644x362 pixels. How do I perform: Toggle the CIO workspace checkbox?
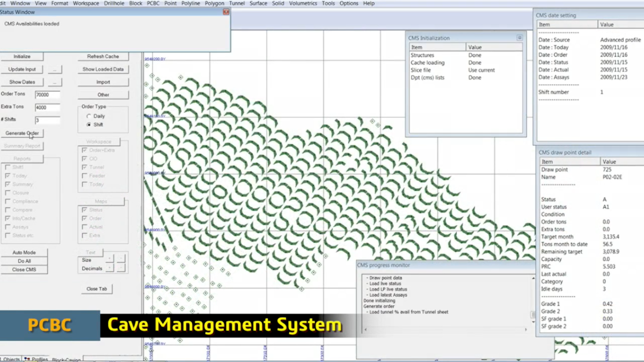(84, 159)
